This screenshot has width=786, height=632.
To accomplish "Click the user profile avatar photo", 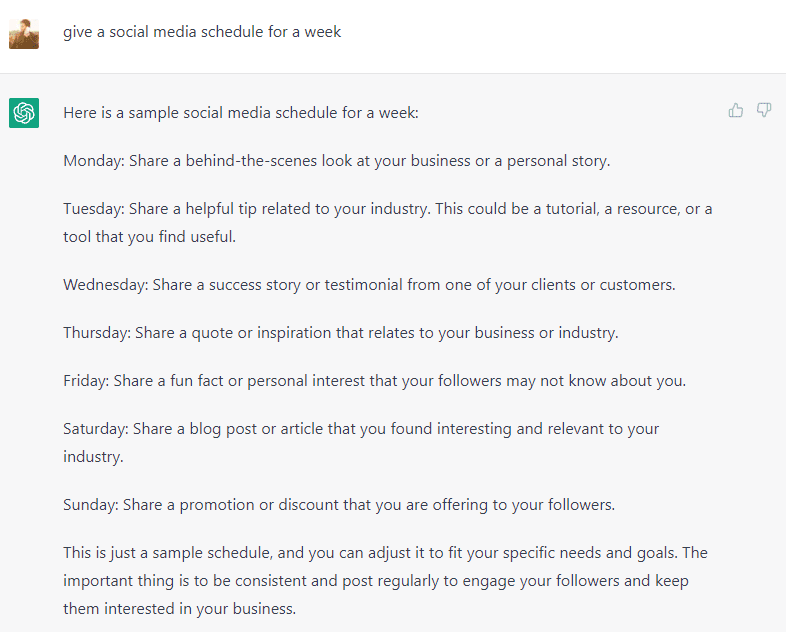I will tap(24, 33).
